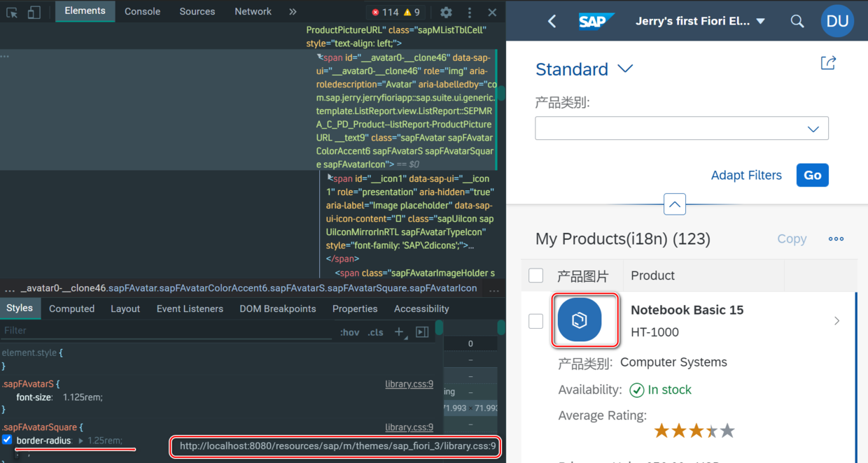The height and width of the screenshot is (463, 868).
Task: Check the Notebook Basic 15 row checkbox
Action: coord(536,321)
